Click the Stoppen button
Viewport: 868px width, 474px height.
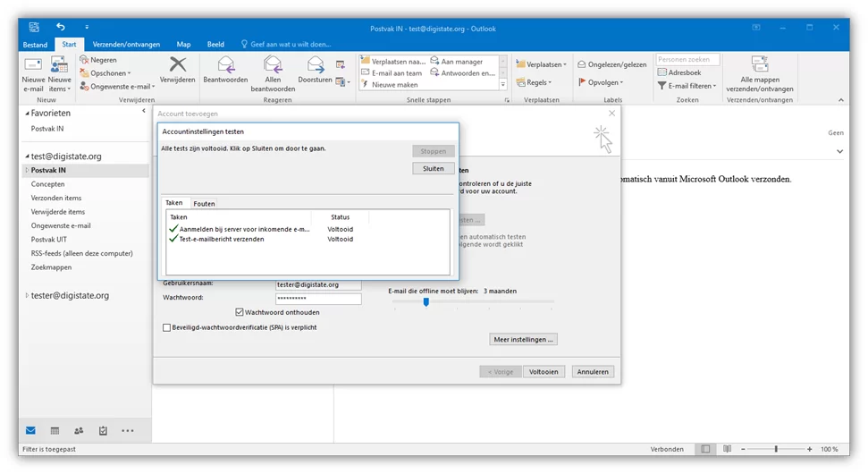coord(433,151)
